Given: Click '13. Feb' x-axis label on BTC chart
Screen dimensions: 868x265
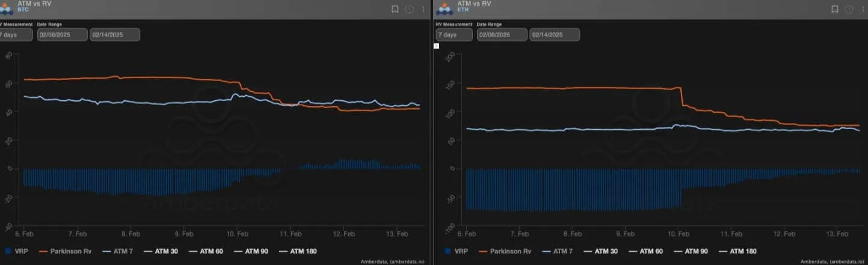Looking at the screenshot, I should point(397,233).
